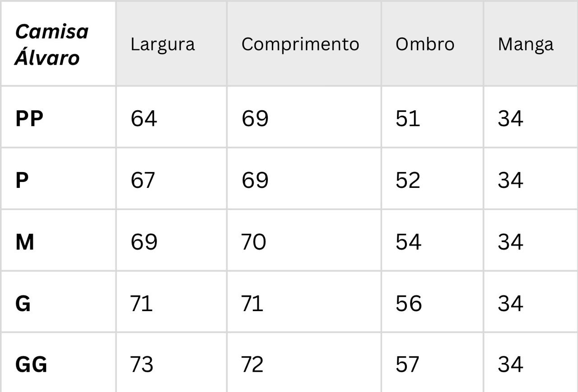
Task: Select M comprimento value 70
Action: pyautogui.click(x=254, y=242)
